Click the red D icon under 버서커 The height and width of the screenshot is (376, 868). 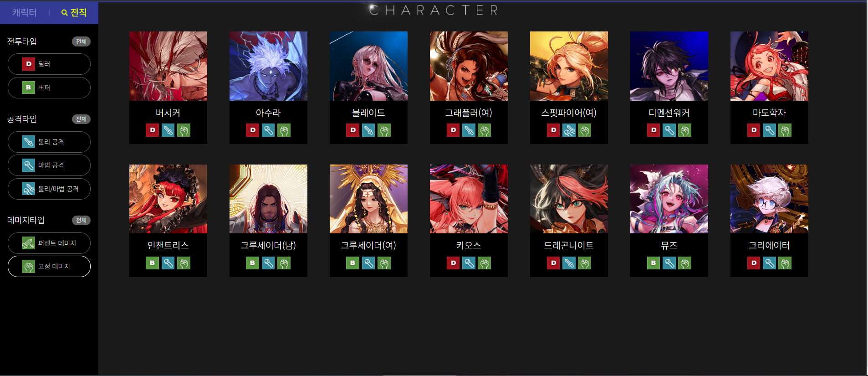[x=153, y=130]
